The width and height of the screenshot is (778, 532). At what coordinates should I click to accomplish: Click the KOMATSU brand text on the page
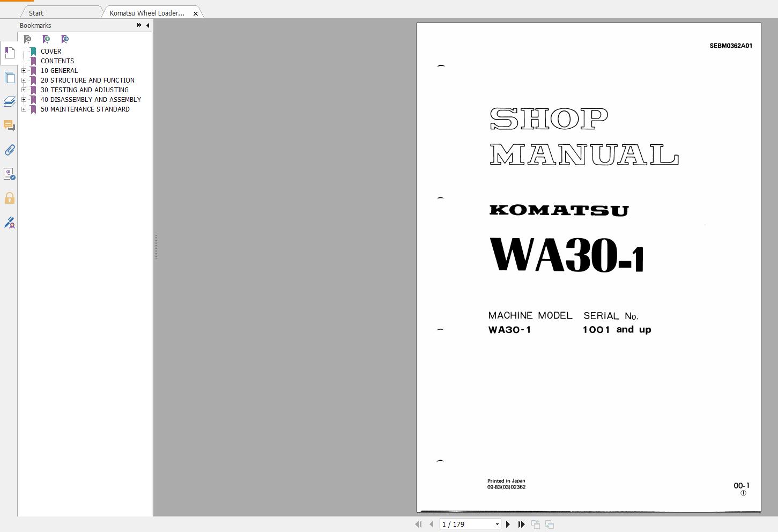tap(559, 210)
